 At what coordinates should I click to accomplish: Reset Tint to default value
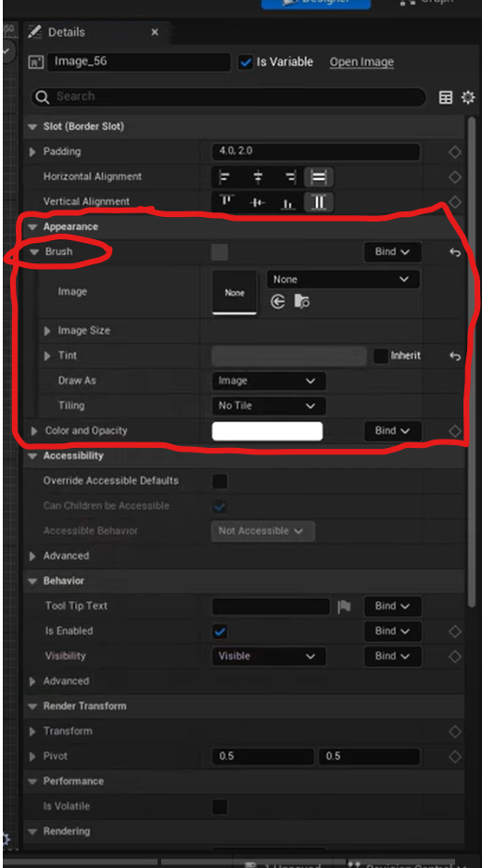[x=455, y=356]
